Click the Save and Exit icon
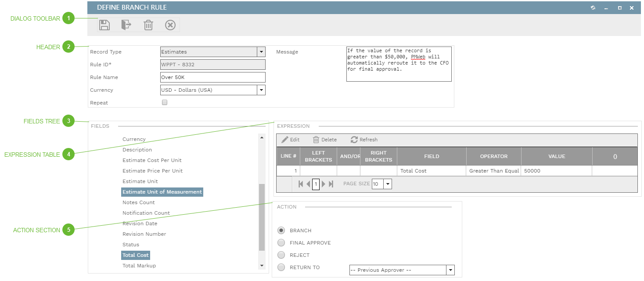 click(x=126, y=25)
